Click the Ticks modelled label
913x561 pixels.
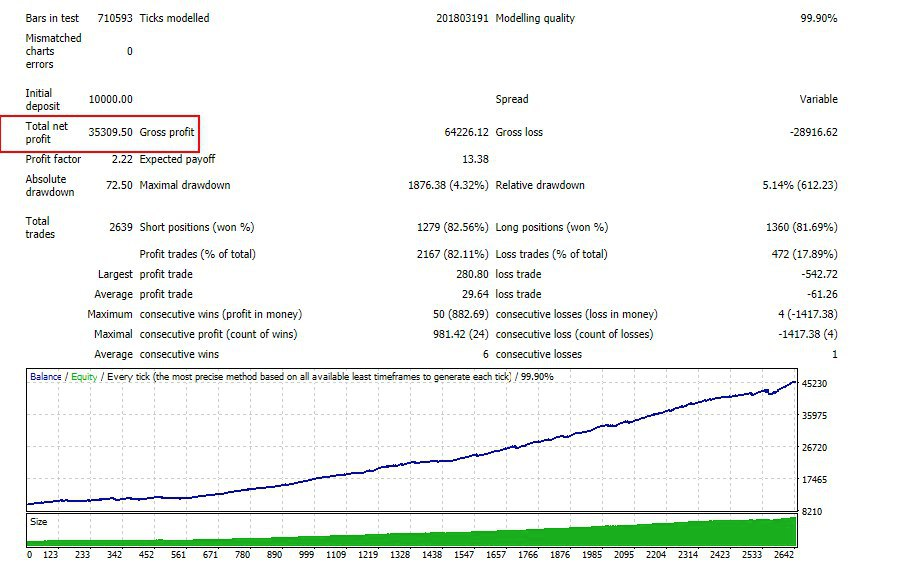tap(175, 18)
